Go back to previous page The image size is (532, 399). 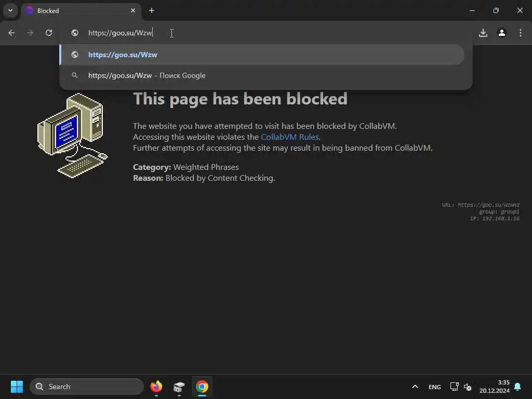tap(11, 33)
